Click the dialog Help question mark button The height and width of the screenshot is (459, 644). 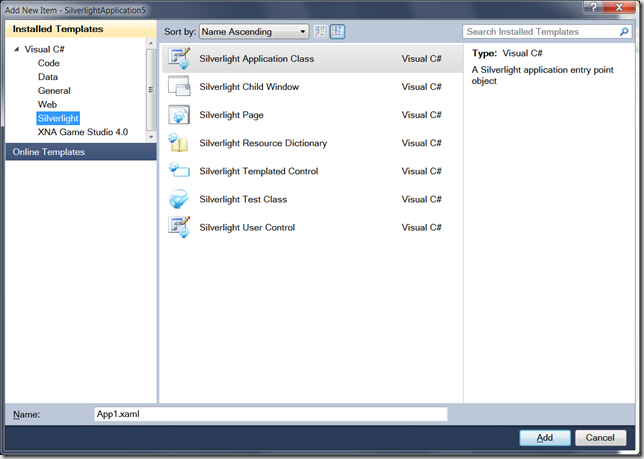click(593, 7)
